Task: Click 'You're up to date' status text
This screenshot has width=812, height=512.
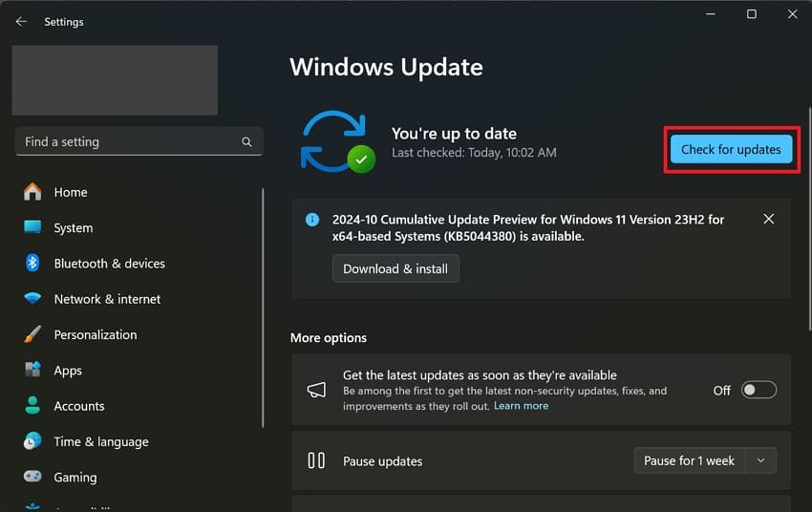Action: click(x=454, y=134)
